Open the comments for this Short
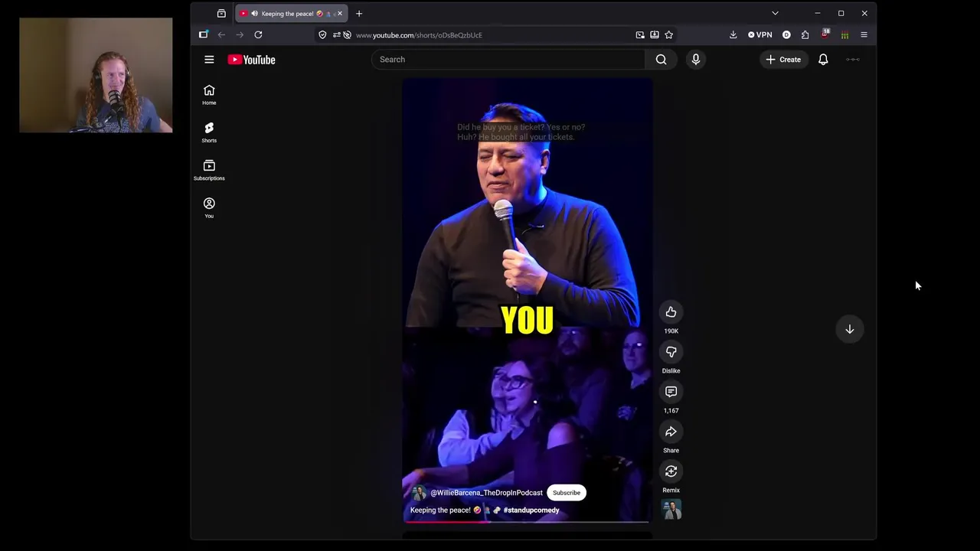Viewport: 980px width, 551px height. (671, 392)
